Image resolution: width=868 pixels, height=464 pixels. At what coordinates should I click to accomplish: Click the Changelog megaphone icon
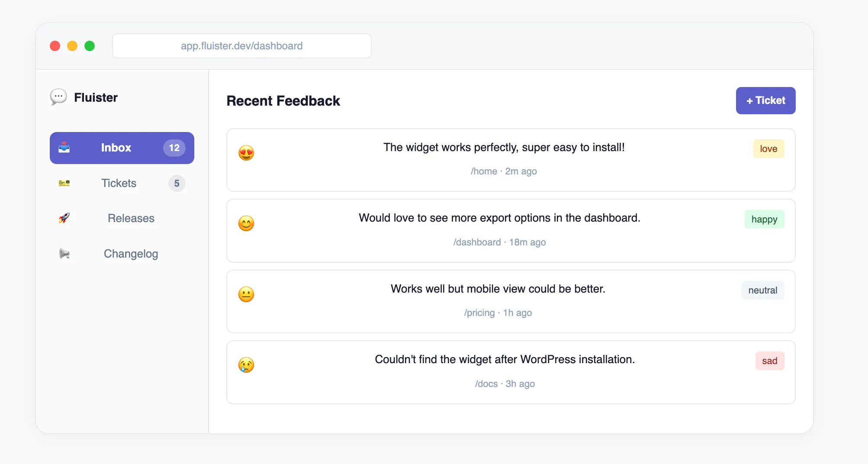click(64, 254)
